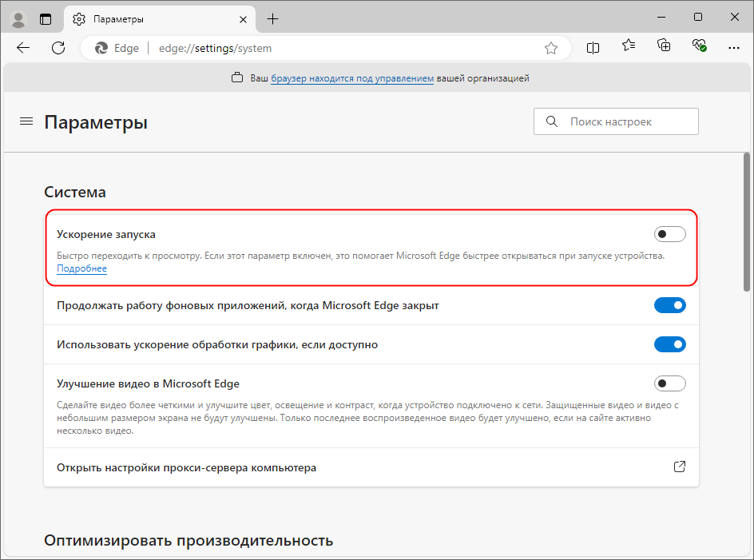Click the Параметры page title

96,123
